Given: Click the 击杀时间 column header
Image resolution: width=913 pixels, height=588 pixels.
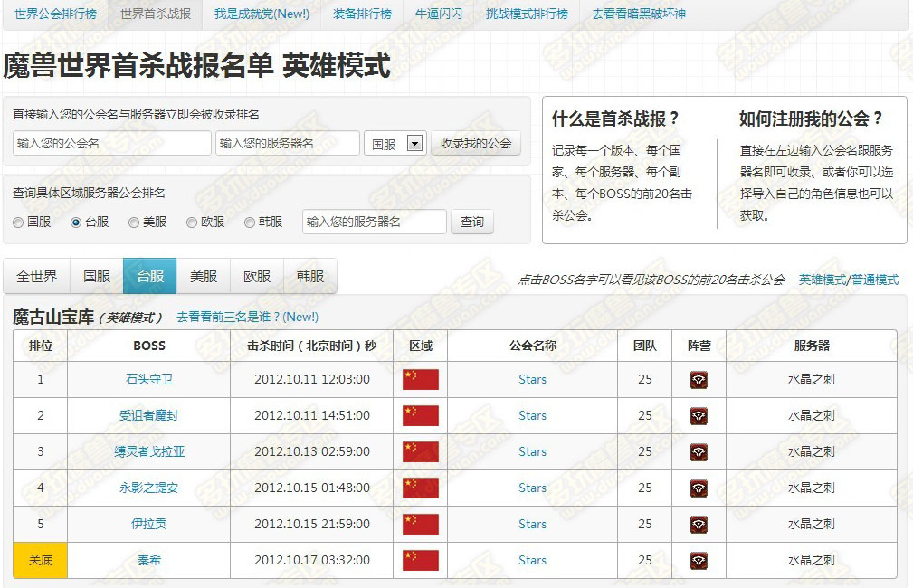Looking at the screenshot, I should 312,346.
